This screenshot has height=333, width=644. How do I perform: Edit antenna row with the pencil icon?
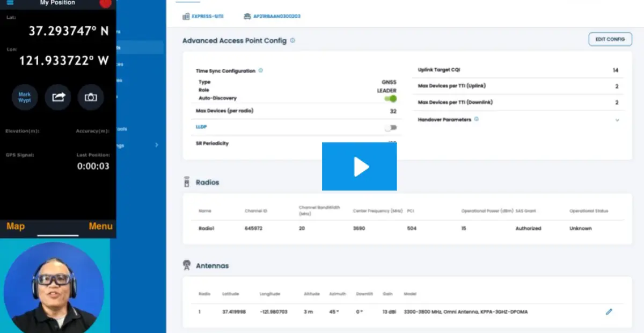coord(609,312)
